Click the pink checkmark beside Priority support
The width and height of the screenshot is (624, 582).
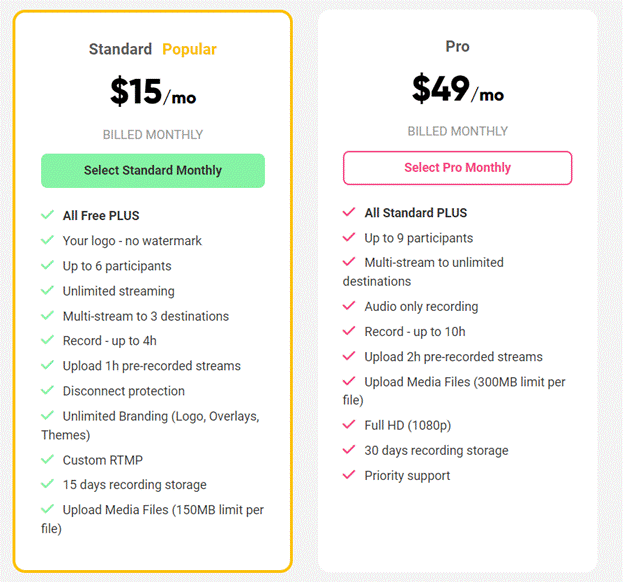(349, 475)
